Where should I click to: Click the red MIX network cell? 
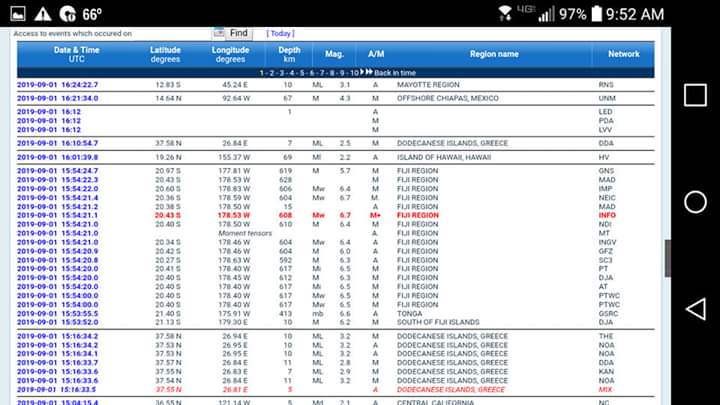click(x=605, y=390)
